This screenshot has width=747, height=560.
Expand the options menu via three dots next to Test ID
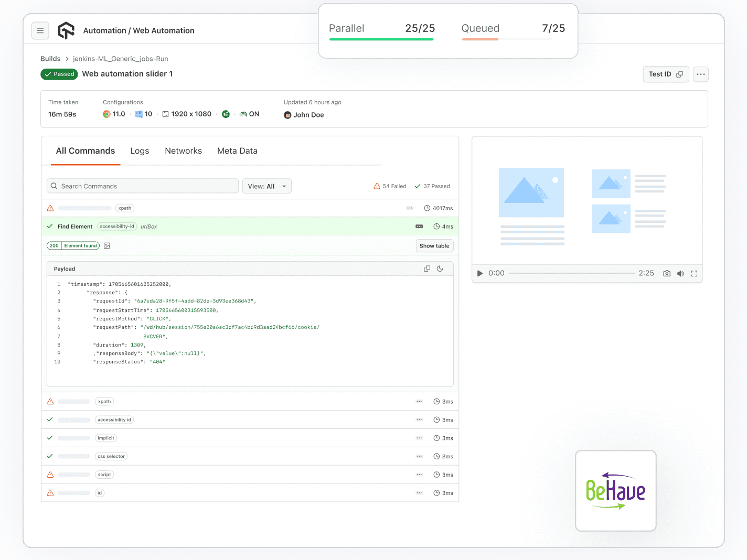tap(700, 74)
